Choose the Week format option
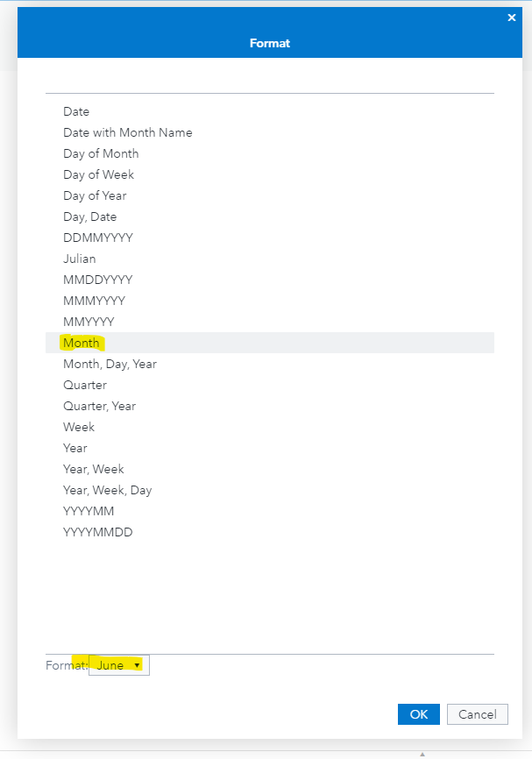Screen dimensions: 532x759 tap(79, 427)
